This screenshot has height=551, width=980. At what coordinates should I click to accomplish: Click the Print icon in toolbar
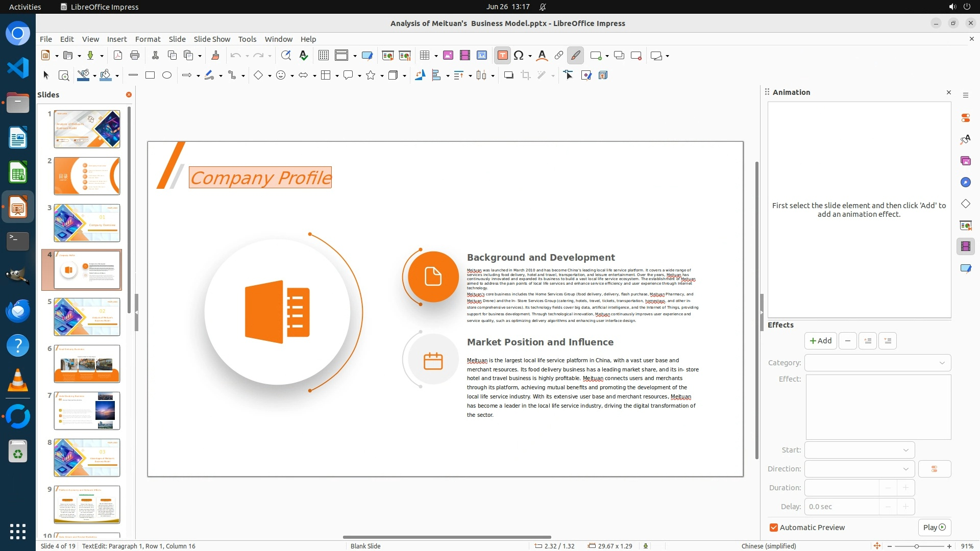(x=135, y=56)
